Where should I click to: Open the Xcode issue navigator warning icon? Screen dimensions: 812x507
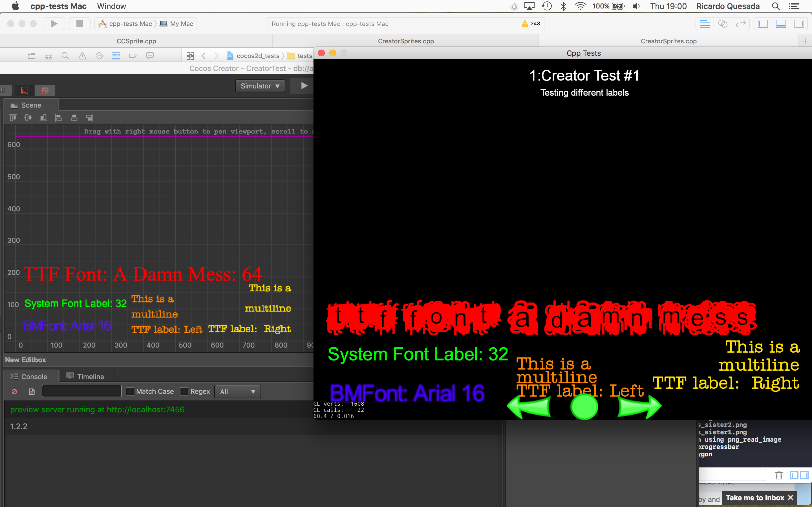tap(82, 56)
